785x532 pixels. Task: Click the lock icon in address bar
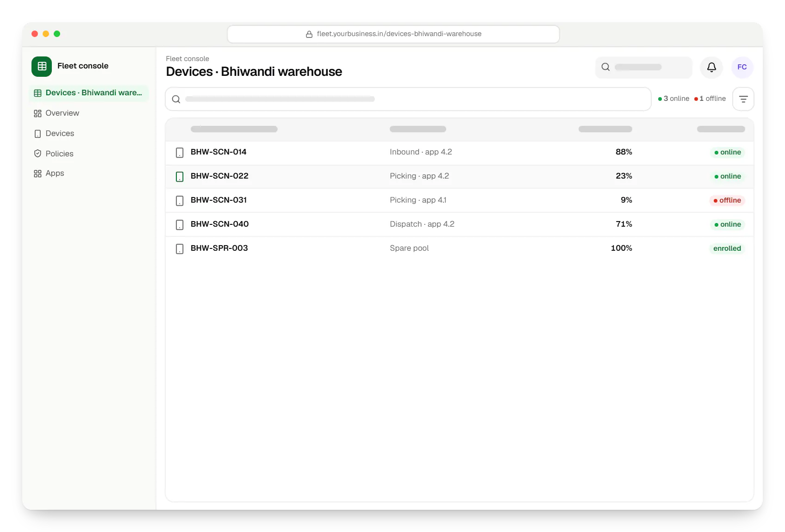[x=309, y=34]
